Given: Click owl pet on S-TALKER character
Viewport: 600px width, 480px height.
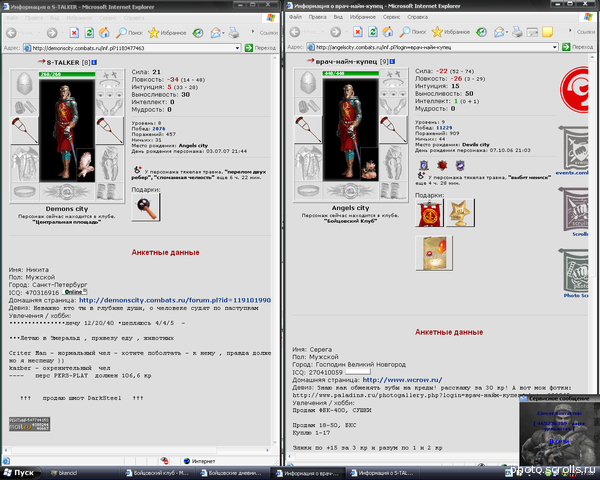Looking at the screenshot, I should click(x=85, y=165).
